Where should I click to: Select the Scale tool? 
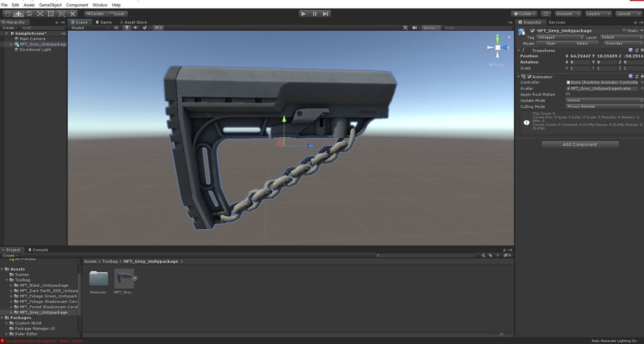coord(40,14)
